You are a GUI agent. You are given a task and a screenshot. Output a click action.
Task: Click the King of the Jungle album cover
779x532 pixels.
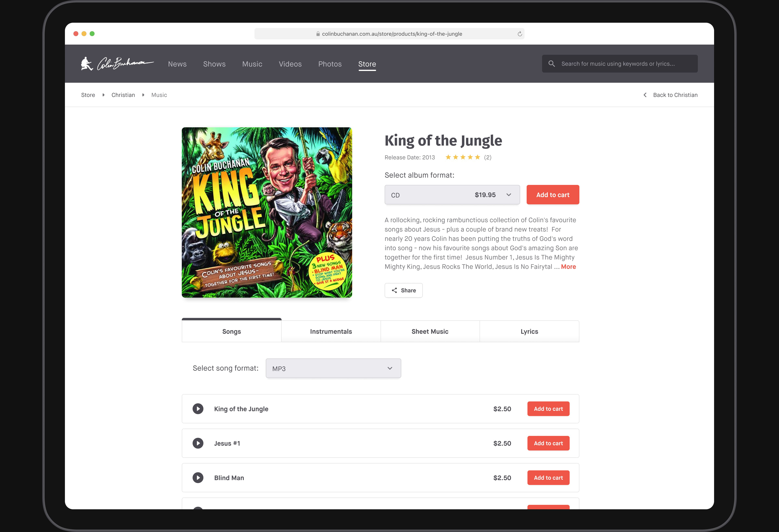[267, 212]
